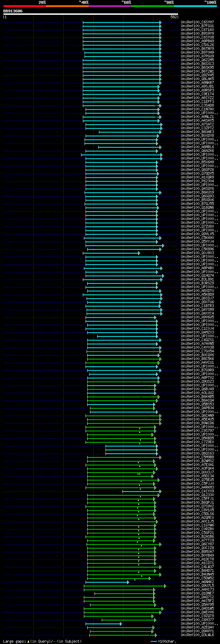Open UniRef100_A9NLZ1 hit
Screen dimensions: 220x644
point(197,117)
